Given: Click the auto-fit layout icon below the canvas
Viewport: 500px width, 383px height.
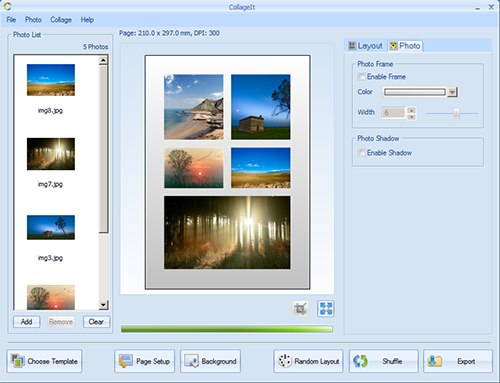Looking at the screenshot, I should pos(326,309).
